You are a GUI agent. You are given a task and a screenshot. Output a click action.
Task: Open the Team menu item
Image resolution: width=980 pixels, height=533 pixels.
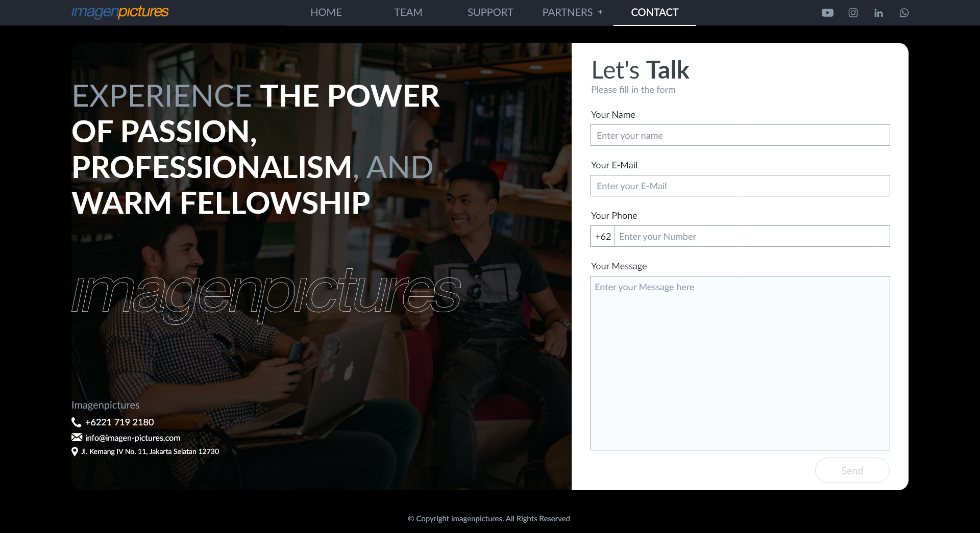(408, 12)
